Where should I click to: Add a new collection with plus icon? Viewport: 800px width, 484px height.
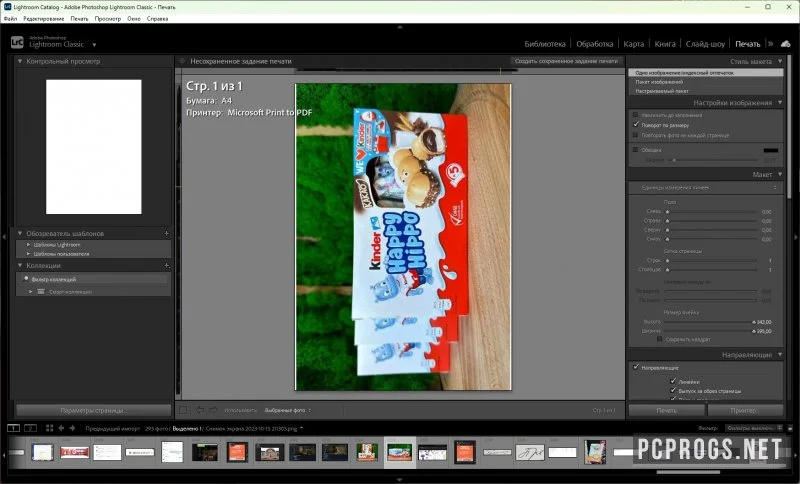166,265
